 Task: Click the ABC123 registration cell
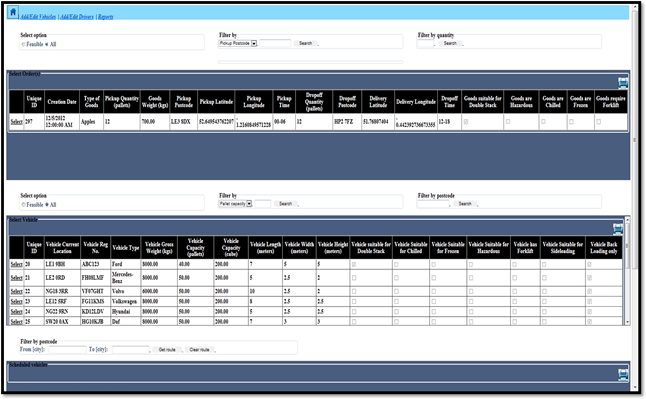pos(96,264)
